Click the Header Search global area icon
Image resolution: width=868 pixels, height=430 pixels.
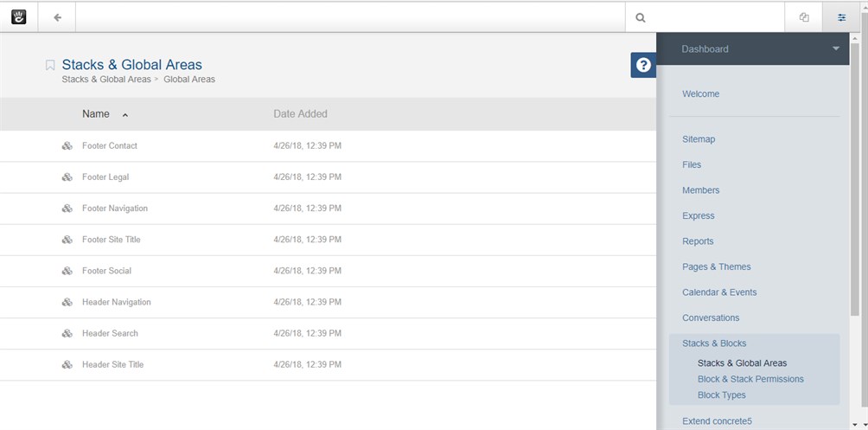pyautogui.click(x=67, y=334)
